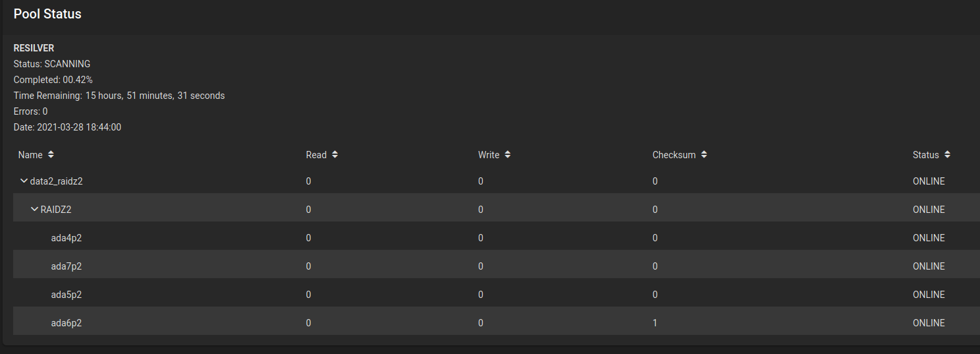Viewport: 980px width, 354px height.
Task: Sort by the Name column sort icon
Action: [51, 155]
